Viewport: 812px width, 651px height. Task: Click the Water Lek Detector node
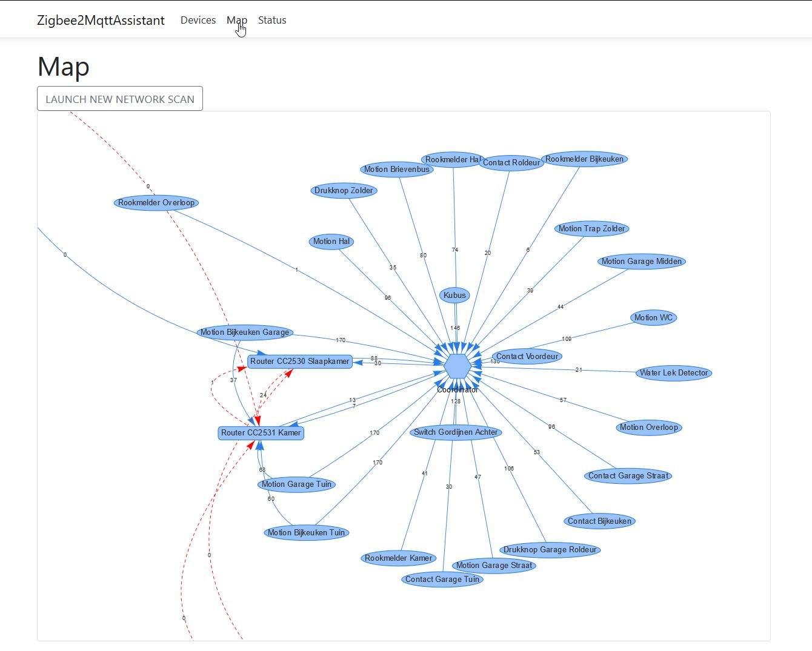click(x=674, y=373)
